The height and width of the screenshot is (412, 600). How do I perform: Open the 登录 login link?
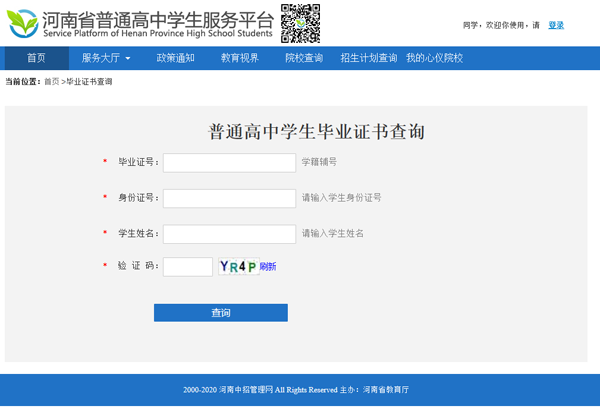tap(556, 25)
